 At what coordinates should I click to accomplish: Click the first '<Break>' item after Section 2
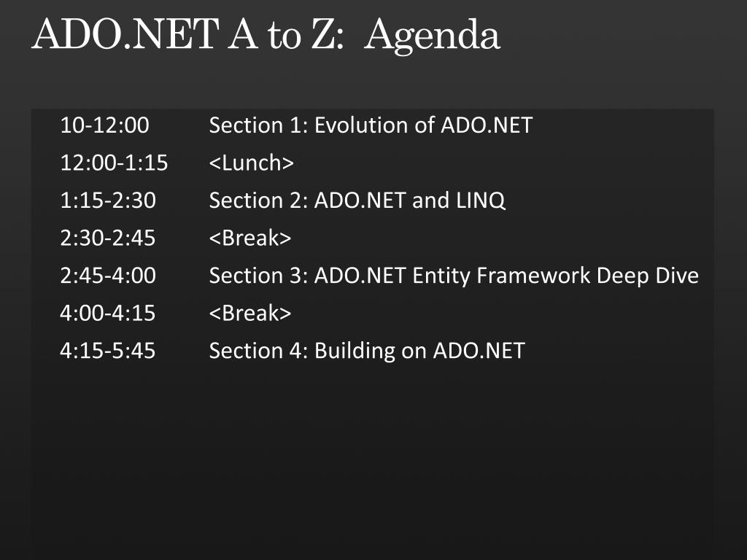tap(250, 238)
